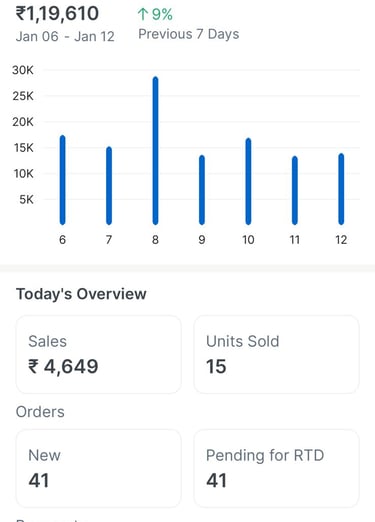Tap the sales bar for day 9

point(202,190)
